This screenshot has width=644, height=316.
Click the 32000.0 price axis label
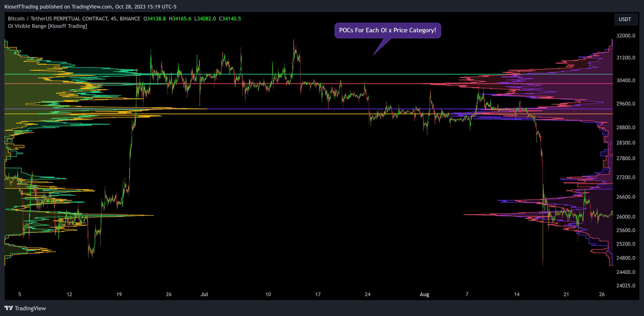click(x=626, y=36)
